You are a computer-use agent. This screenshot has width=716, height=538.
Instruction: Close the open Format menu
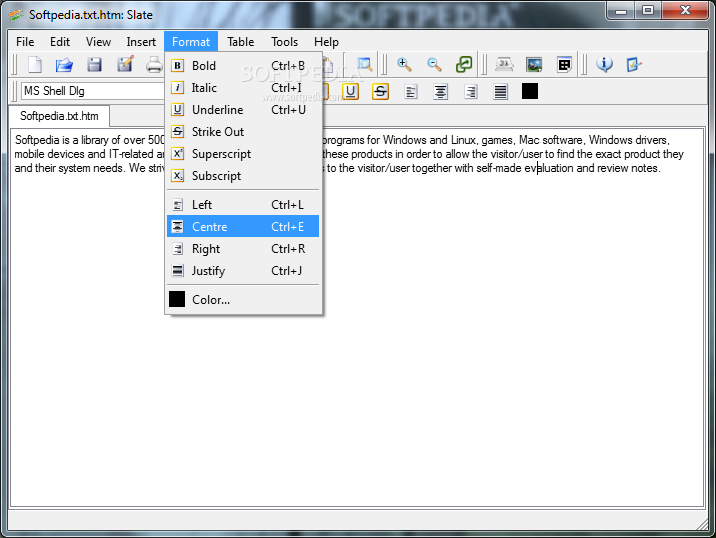191,42
